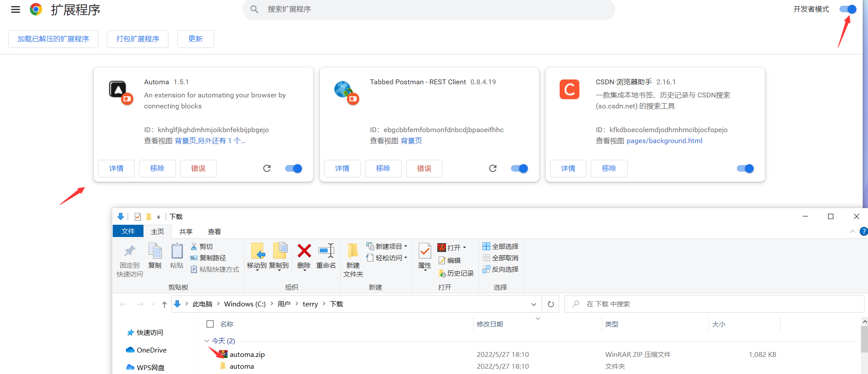The height and width of the screenshot is (374, 868).
Task: Expand the 打开 dropdown in ribbon
Action: point(464,248)
